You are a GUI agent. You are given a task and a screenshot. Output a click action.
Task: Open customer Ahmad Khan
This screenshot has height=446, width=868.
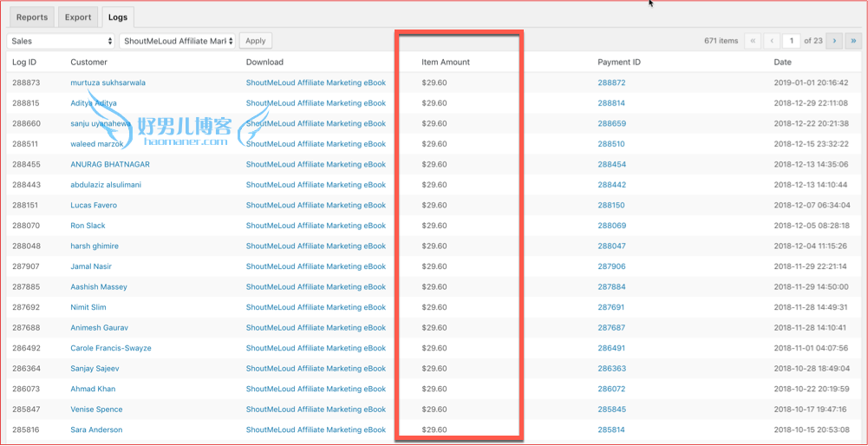pos(93,389)
